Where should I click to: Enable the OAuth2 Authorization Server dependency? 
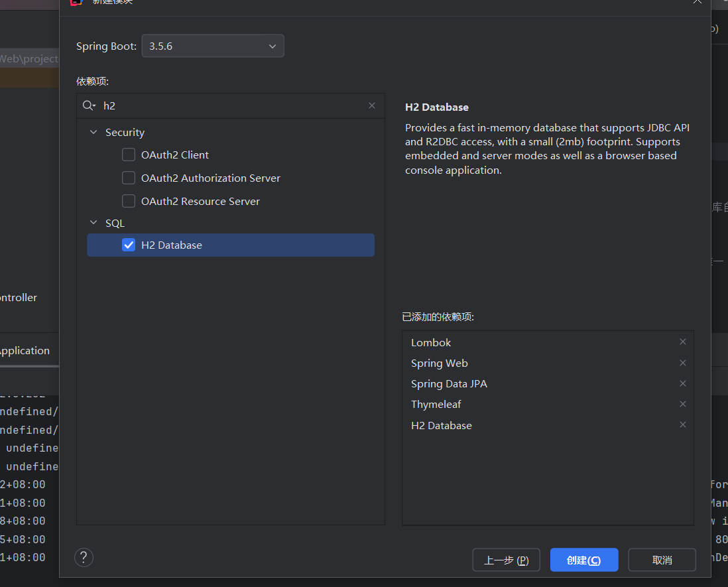click(129, 178)
